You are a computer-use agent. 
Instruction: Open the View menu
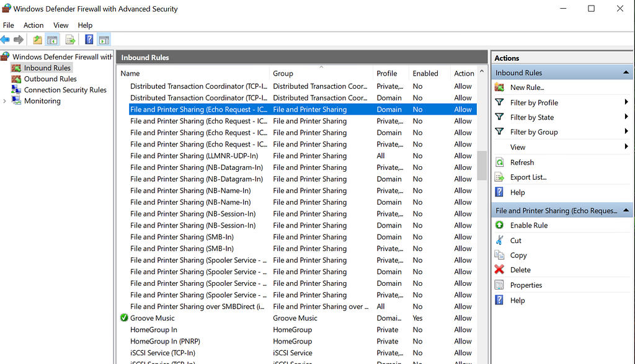pyautogui.click(x=61, y=25)
